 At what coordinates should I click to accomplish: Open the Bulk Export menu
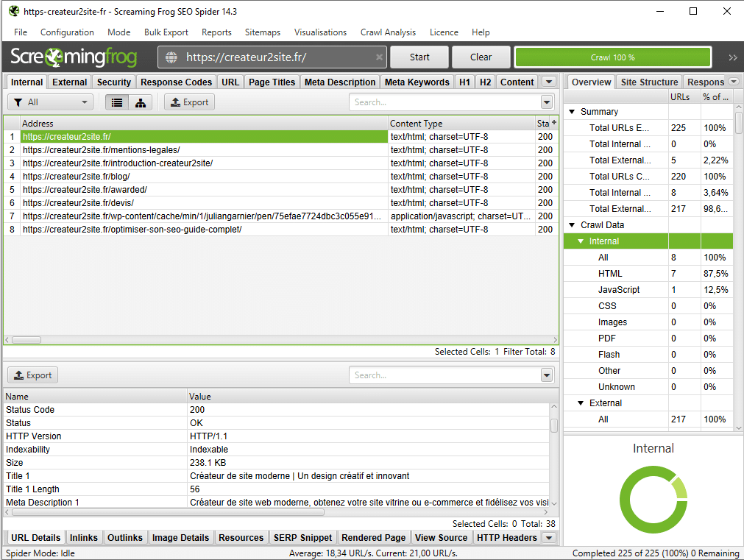166,32
